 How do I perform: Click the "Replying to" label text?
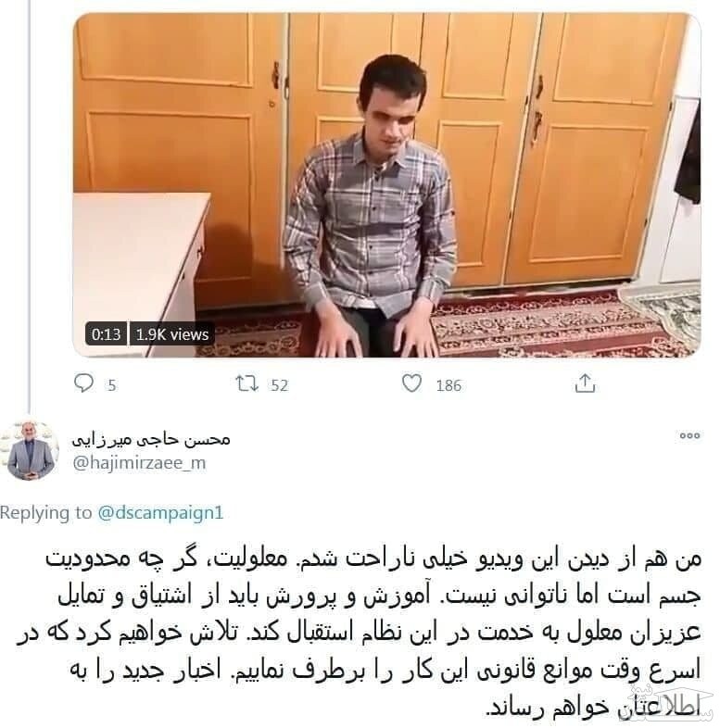46,512
